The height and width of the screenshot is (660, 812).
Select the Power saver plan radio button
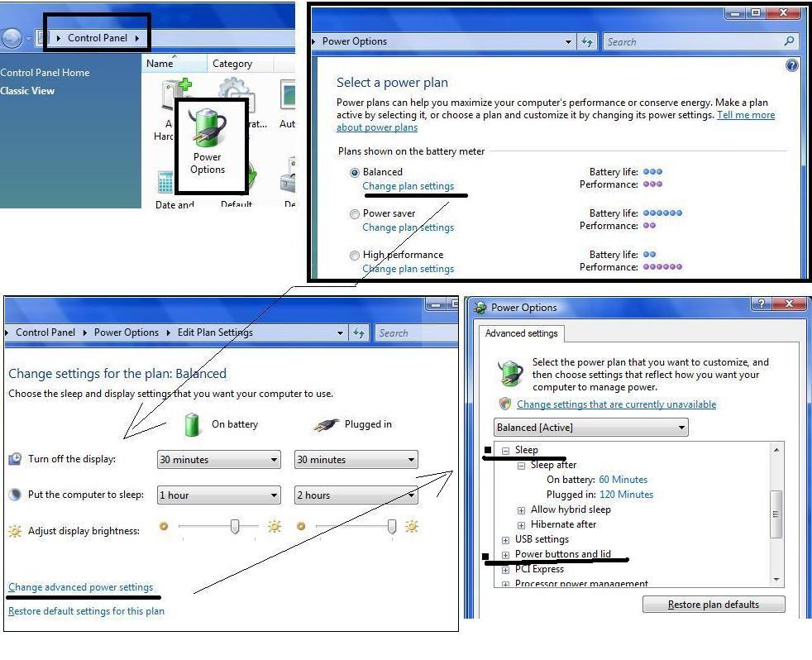tap(355, 214)
